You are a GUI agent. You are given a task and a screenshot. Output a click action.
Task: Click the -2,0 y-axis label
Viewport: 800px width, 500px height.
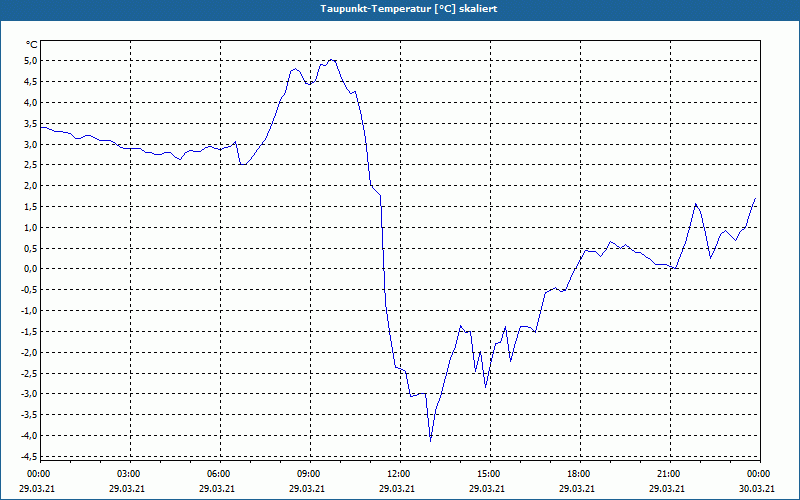[x=29, y=353]
